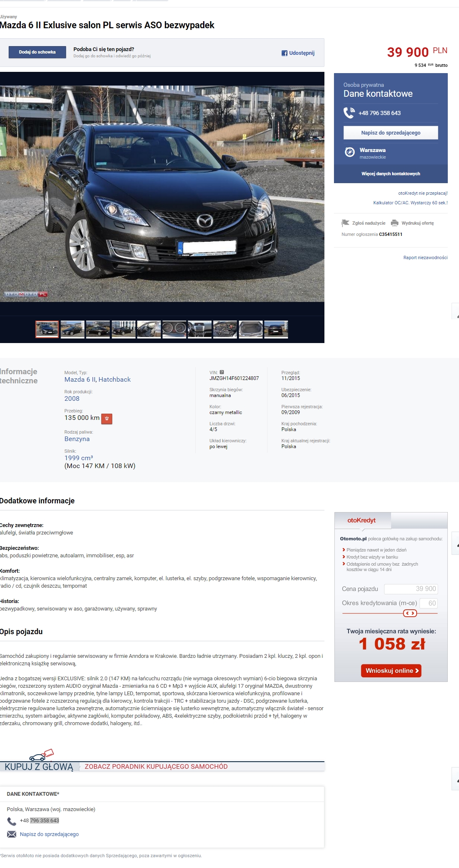Click the phone icon in bottom contact section

click(x=12, y=821)
